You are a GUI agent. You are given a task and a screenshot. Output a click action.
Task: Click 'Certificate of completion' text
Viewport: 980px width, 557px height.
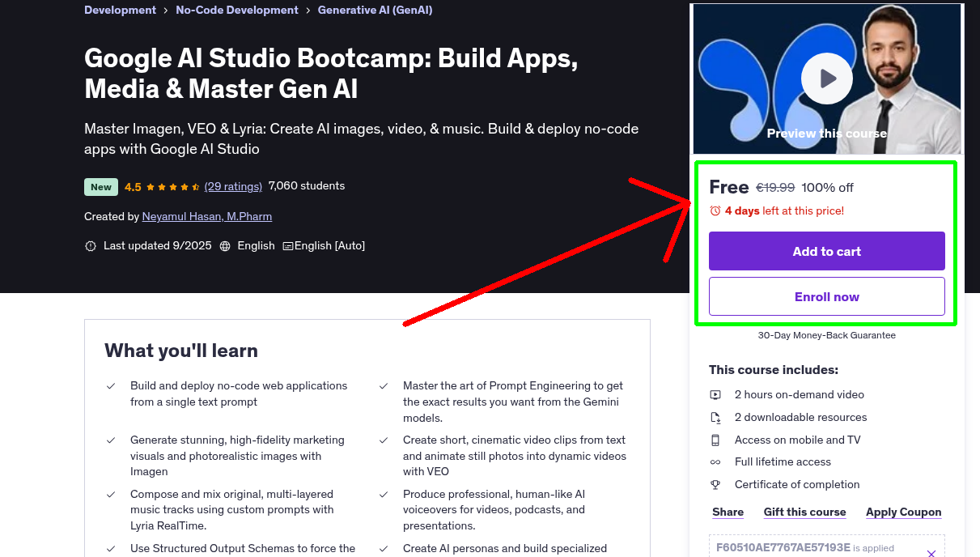[797, 485]
